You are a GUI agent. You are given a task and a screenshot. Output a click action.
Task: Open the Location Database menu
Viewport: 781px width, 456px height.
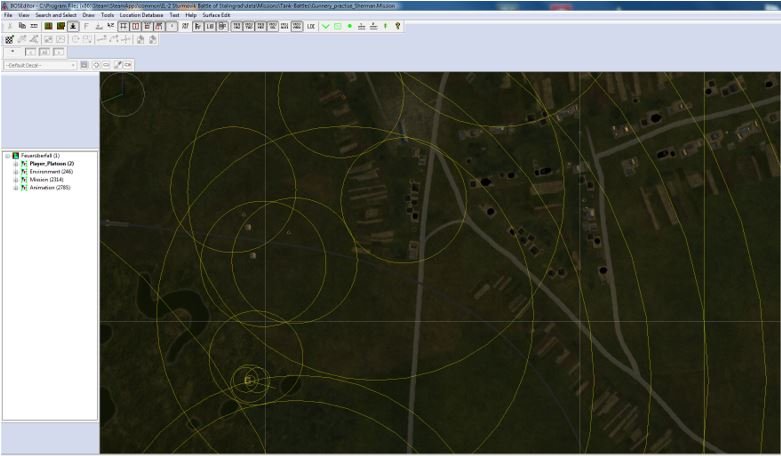[141, 15]
